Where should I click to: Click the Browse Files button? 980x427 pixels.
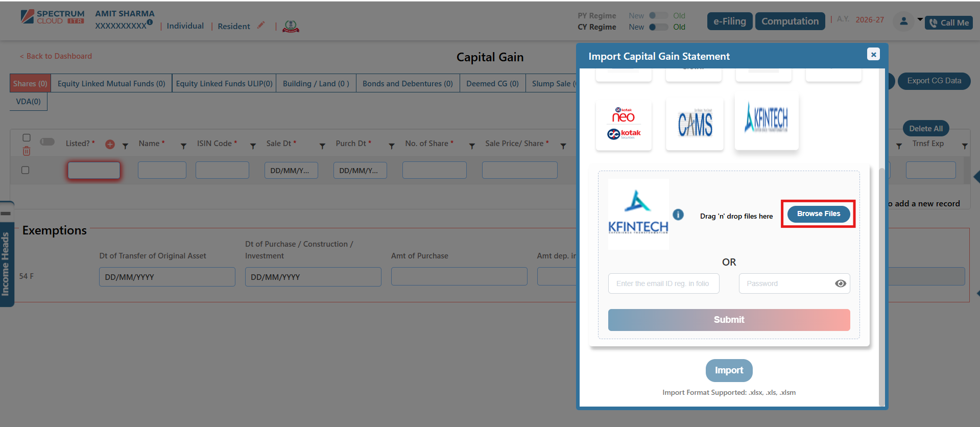818,214
